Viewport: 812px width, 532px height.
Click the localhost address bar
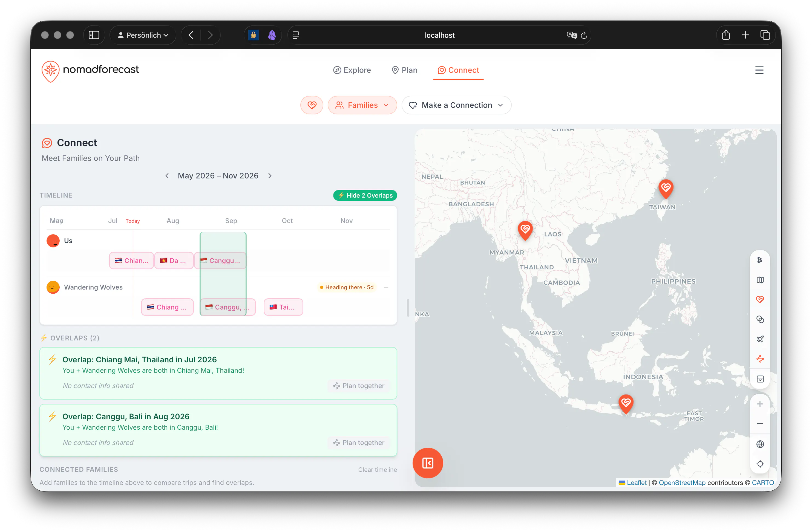(439, 35)
